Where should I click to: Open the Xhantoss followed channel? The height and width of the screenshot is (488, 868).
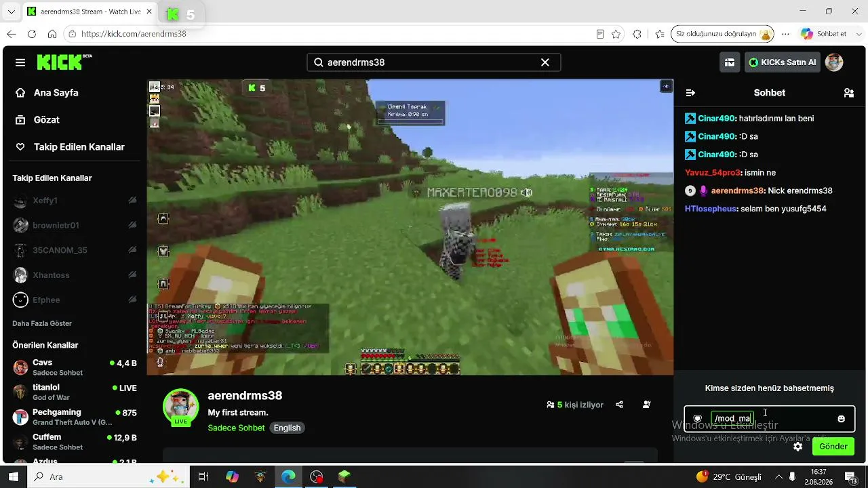[75, 274]
